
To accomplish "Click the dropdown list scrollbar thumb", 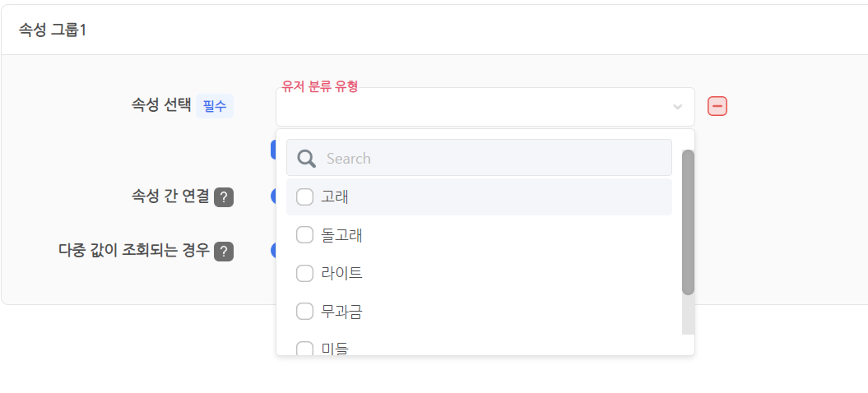I will click(x=688, y=222).
